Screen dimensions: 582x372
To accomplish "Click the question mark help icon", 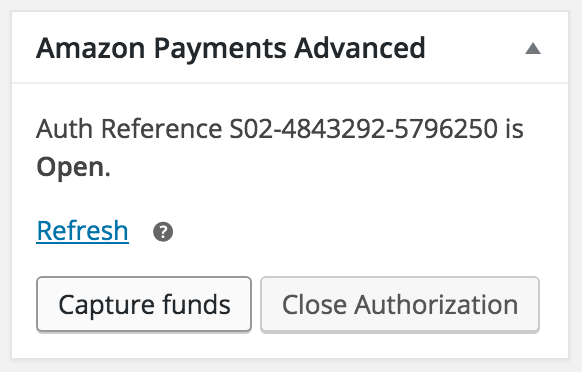I will coord(163,232).
